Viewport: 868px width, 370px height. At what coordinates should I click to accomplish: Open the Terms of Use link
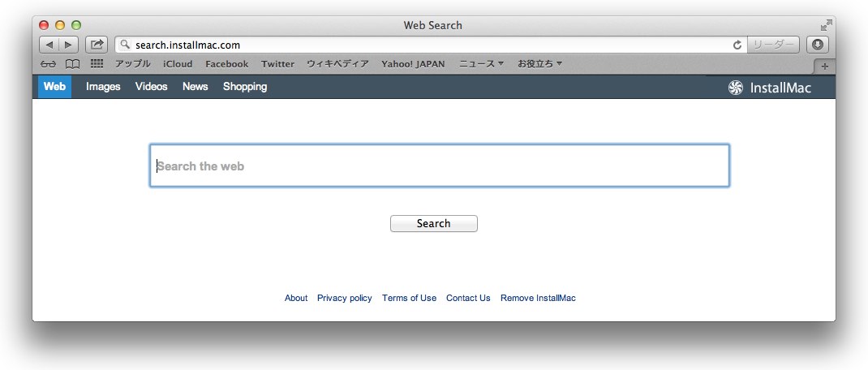point(409,298)
